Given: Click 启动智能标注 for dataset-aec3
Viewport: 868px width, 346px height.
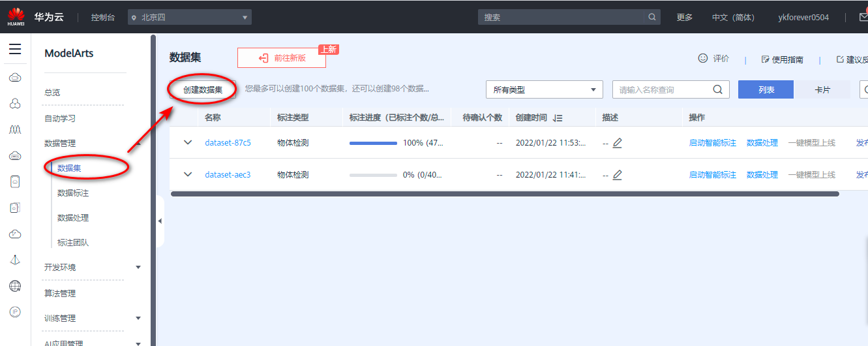Looking at the screenshot, I should coord(713,174).
